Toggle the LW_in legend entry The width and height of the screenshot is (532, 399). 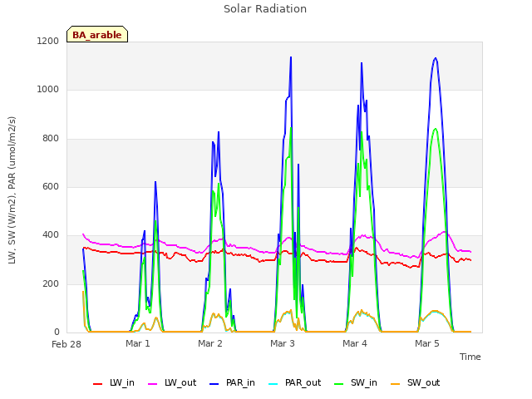point(114,382)
